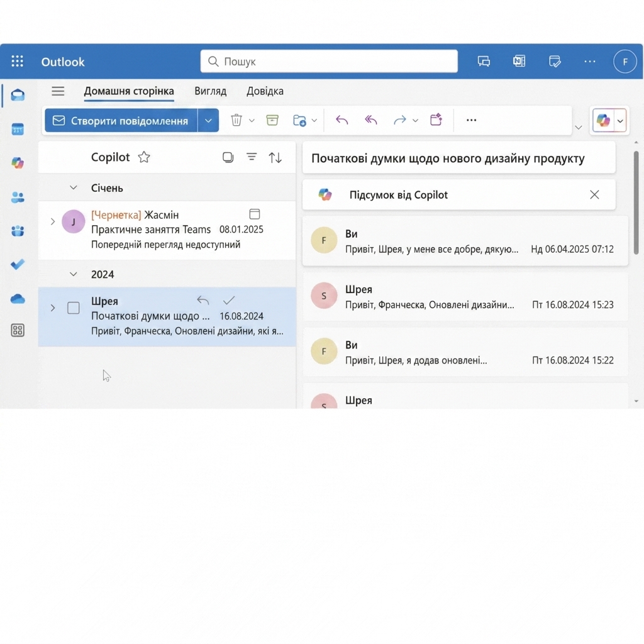Open Жасмін draft Практичне заняття Teams
This screenshot has width=644, height=644.
point(167,230)
